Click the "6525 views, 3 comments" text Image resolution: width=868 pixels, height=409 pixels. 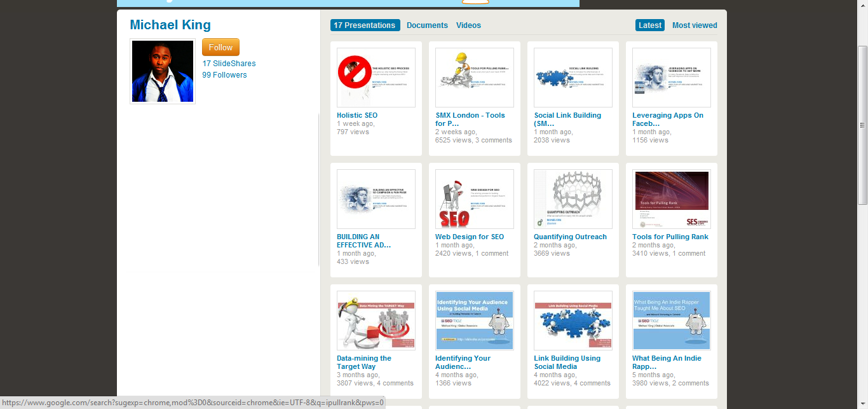click(x=473, y=141)
